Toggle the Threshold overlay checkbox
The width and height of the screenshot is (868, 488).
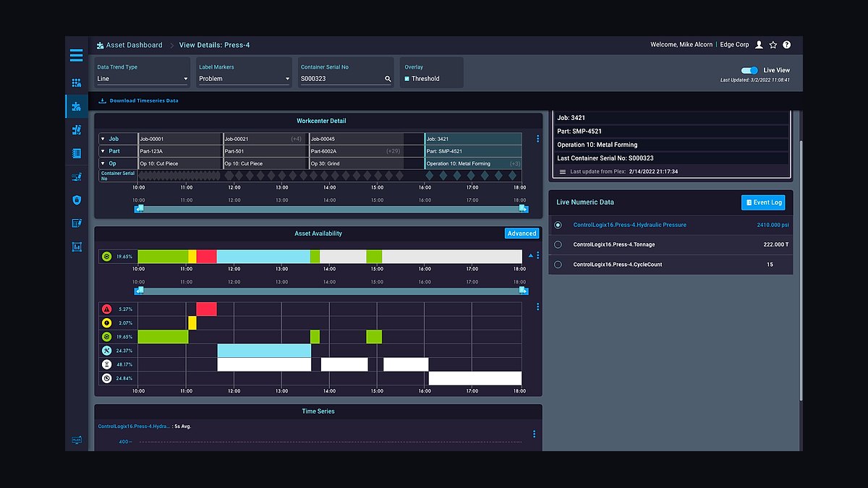(x=407, y=79)
